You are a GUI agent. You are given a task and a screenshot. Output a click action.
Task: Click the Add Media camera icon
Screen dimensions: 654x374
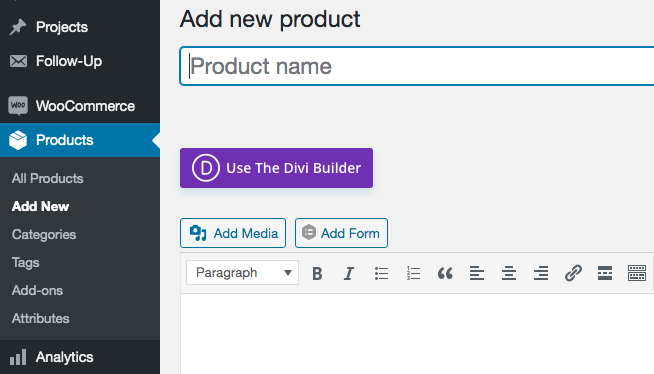198,233
